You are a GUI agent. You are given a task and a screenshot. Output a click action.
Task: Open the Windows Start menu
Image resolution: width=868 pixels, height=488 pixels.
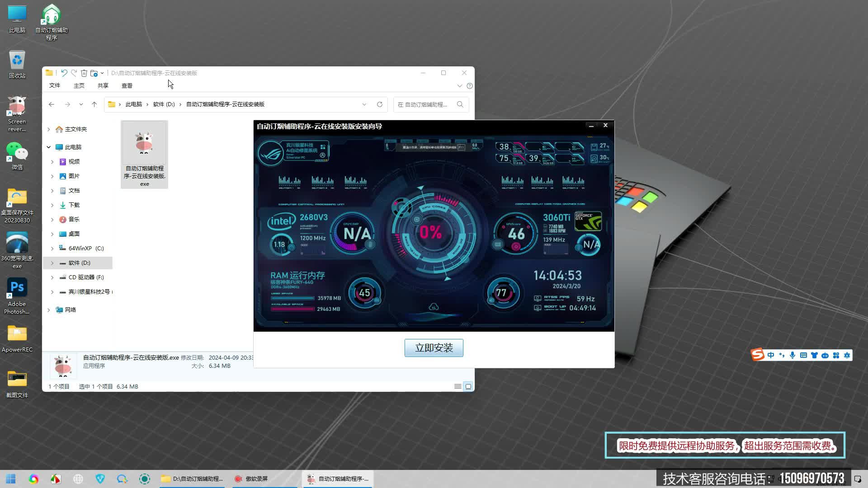(11, 479)
